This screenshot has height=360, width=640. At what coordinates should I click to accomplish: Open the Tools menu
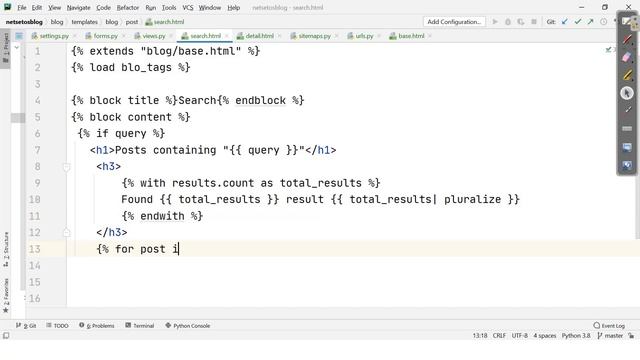click(x=169, y=7)
